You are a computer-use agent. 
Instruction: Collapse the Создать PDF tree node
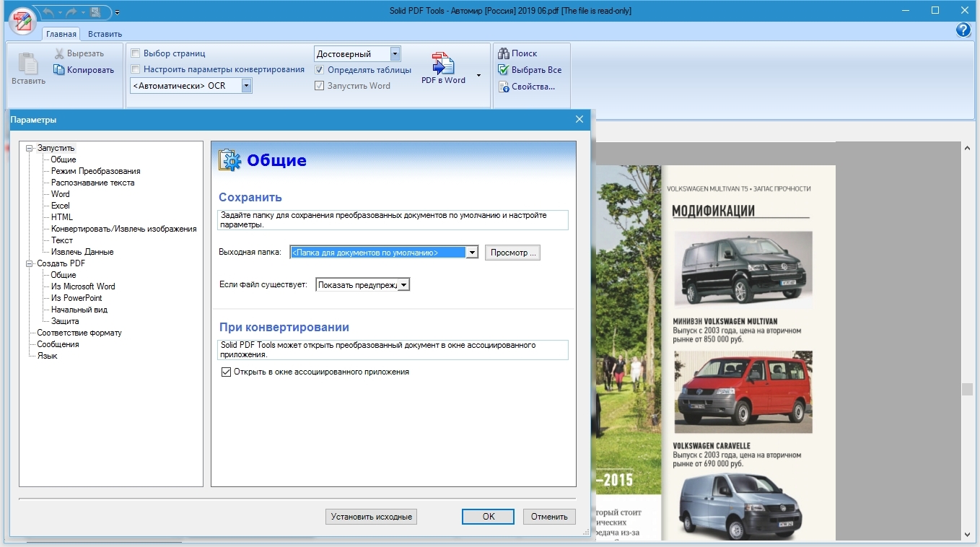click(30, 263)
